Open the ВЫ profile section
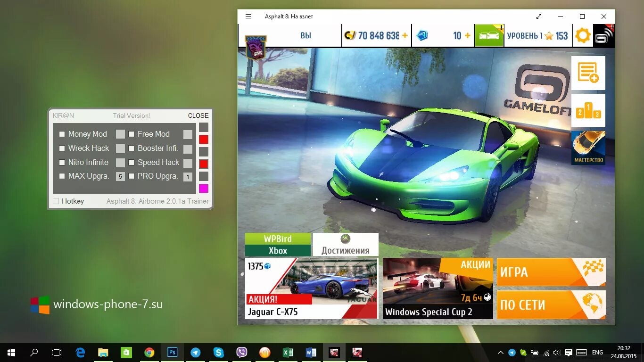This screenshot has width=644, height=362. pos(305,35)
